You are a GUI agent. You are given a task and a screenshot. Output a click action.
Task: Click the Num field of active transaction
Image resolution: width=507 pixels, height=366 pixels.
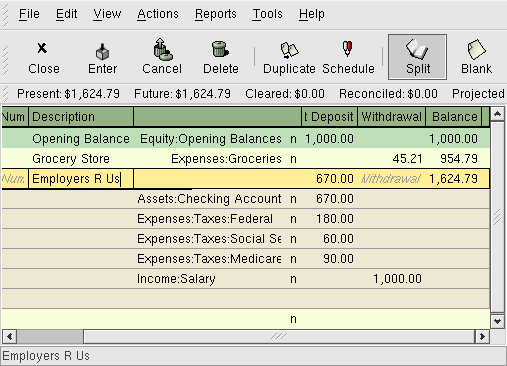(15, 179)
